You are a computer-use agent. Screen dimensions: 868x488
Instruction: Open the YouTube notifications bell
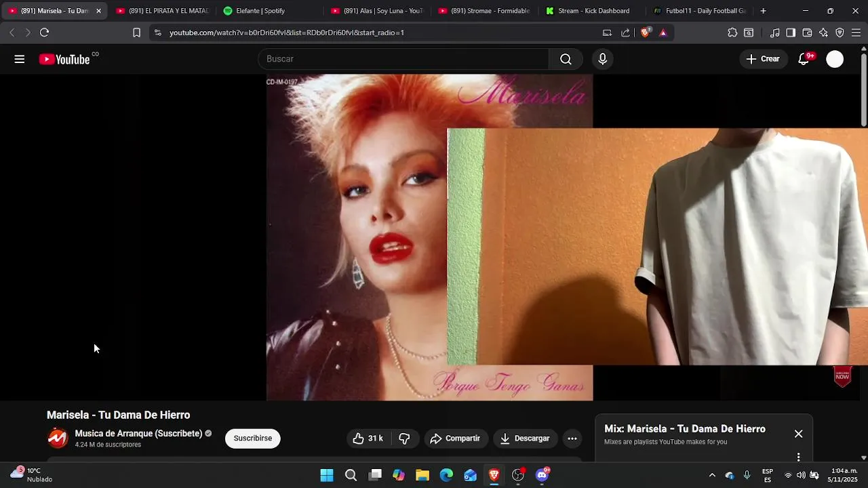804,59
